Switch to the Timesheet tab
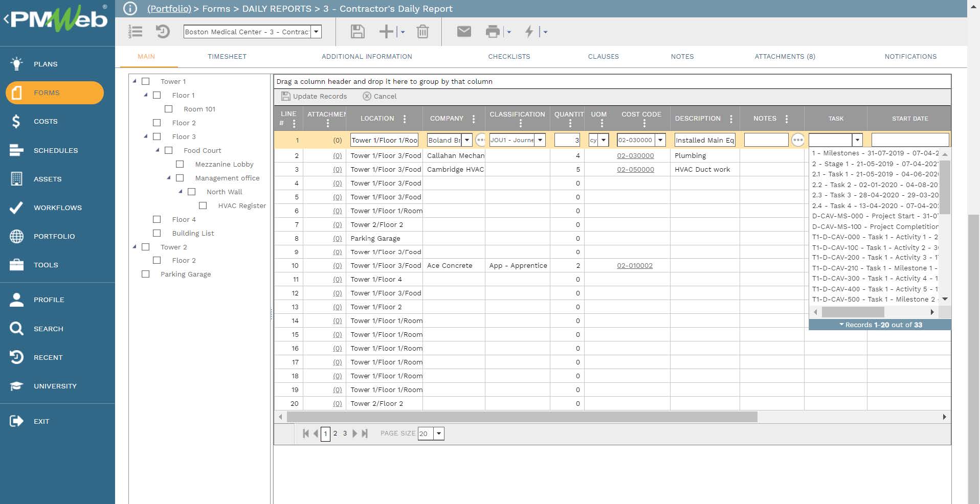Image resolution: width=980 pixels, height=504 pixels. (227, 57)
